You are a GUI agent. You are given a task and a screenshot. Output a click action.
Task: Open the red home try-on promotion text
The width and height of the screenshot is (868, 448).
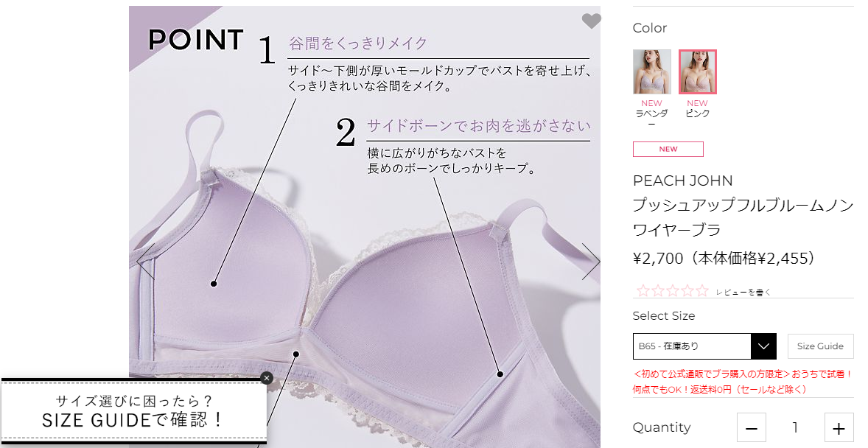[743, 382]
